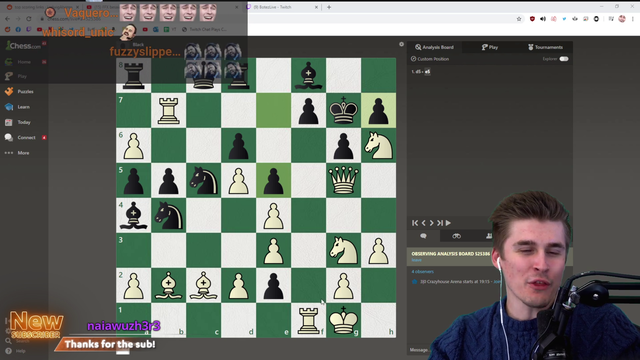Select the white queen on g5
640x360 pixels.
click(x=343, y=180)
